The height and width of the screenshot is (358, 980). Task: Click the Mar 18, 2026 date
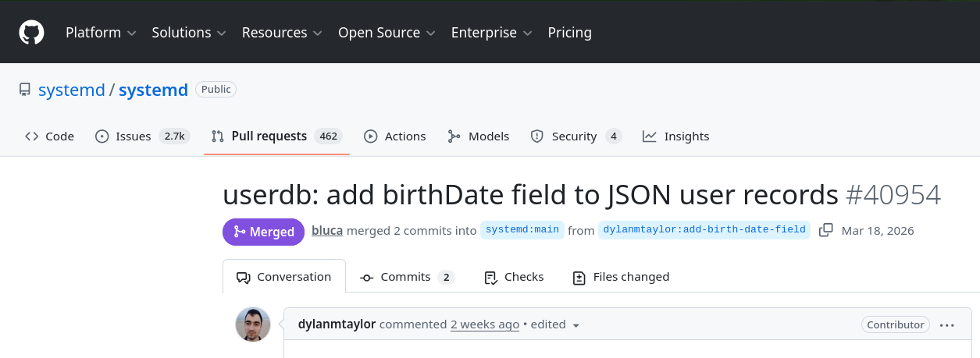pyautogui.click(x=878, y=231)
